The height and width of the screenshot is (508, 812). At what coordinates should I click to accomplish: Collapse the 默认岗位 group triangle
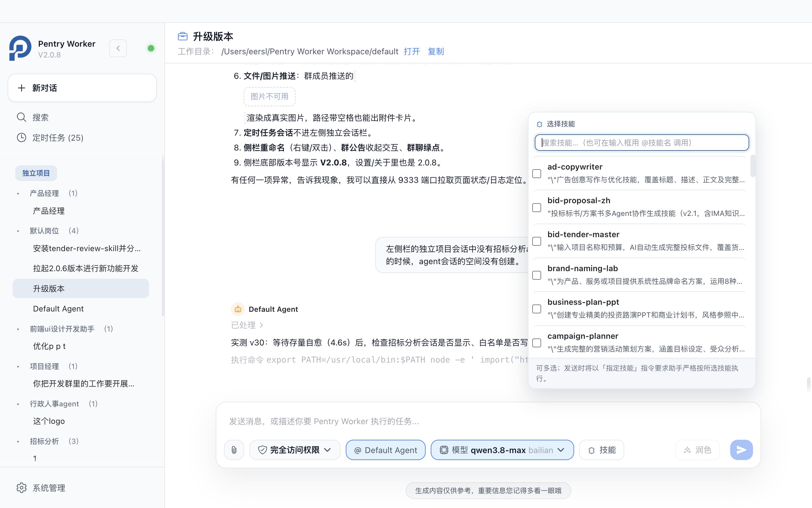[x=18, y=231]
